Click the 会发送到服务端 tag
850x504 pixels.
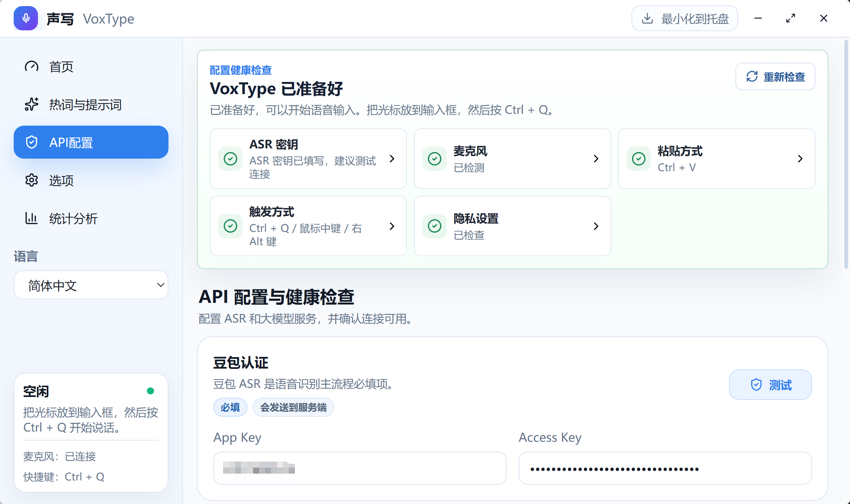[x=293, y=407]
